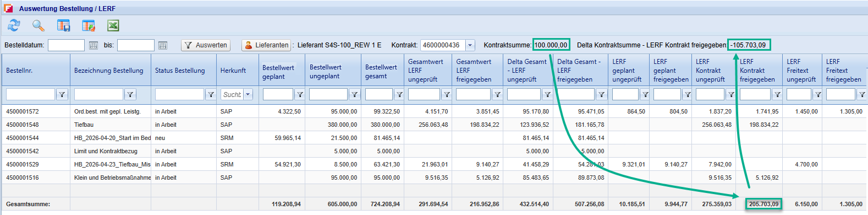Click the filter icon for Bestellwert geplant
Viewport: 868px width, 215px height.
coord(300,94)
